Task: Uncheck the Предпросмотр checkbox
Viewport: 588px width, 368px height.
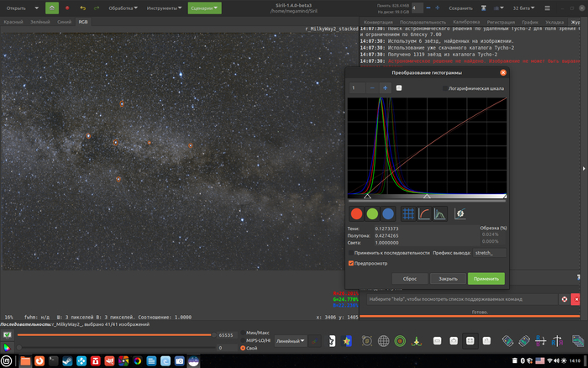Action: point(351,263)
